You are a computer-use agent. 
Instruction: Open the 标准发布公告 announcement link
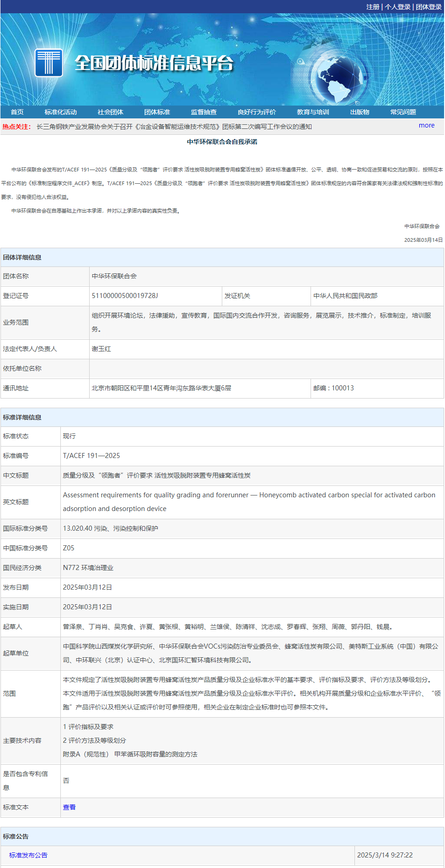tap(28, 855)
